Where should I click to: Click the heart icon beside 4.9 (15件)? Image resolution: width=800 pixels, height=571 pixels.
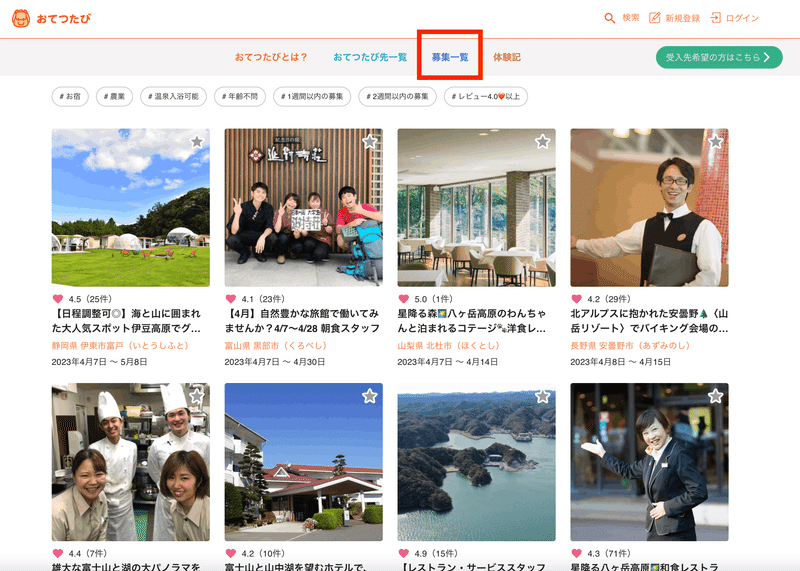tap(404, 553)
